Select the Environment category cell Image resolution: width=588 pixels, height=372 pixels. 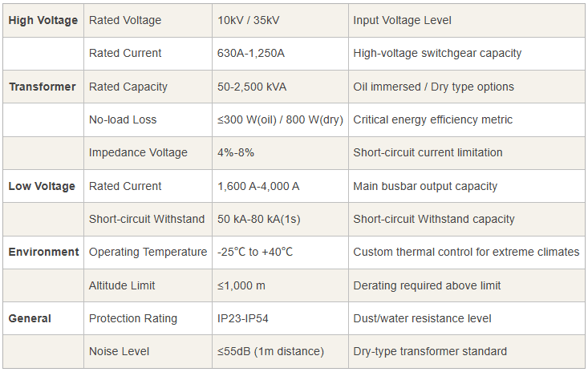[x=43, y=252]
